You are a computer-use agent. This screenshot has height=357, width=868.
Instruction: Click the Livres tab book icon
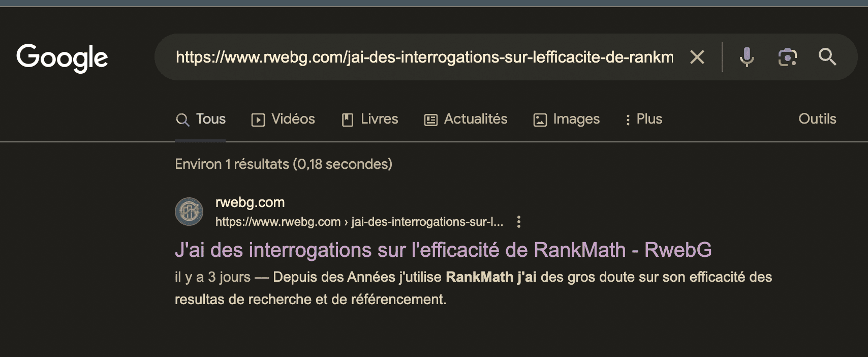(348, 120)
